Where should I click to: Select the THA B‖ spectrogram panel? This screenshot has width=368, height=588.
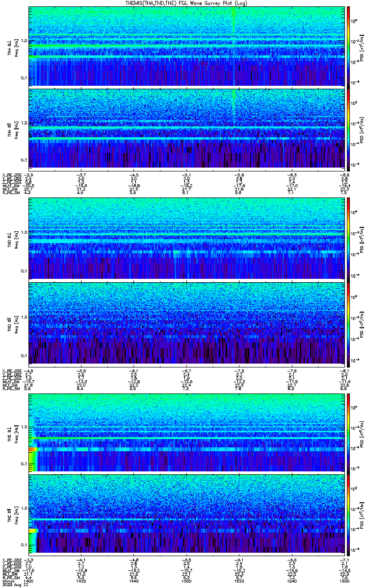tap(185, 128)
